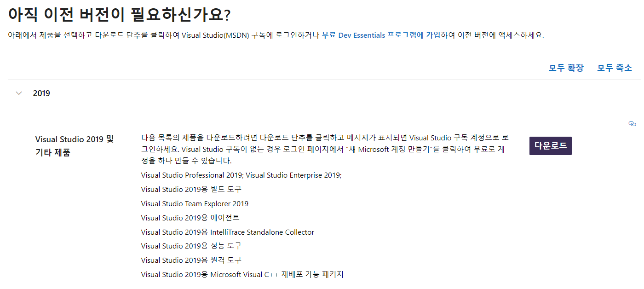
Task: Select Visual Studio 2019용 에이전트 text
Action: (190, 218)
